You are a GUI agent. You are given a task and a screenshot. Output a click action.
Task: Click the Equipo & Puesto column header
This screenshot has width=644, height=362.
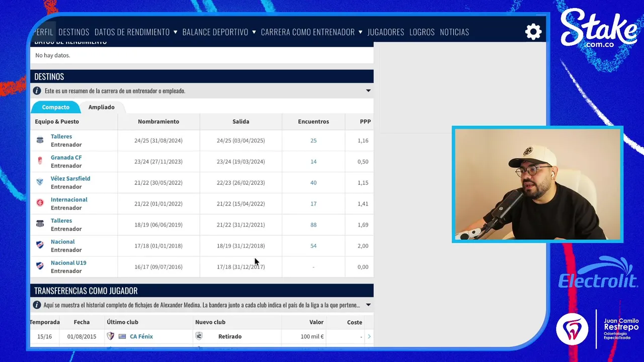57,121
